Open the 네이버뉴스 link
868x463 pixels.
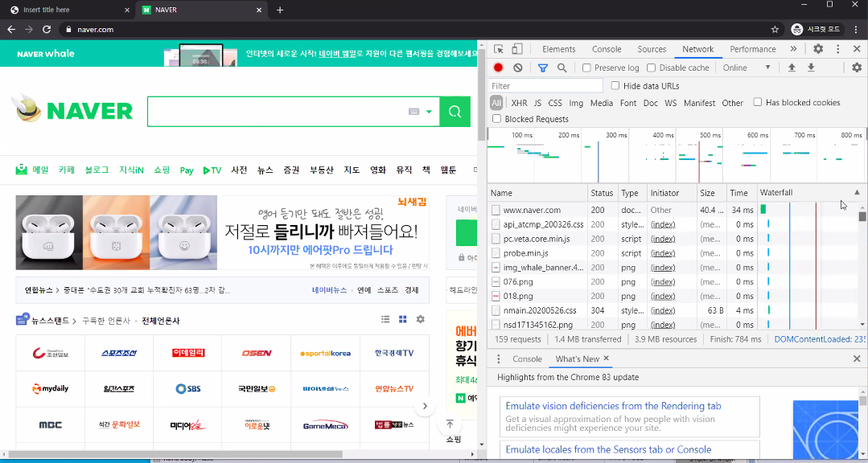(x=329, y=290)
